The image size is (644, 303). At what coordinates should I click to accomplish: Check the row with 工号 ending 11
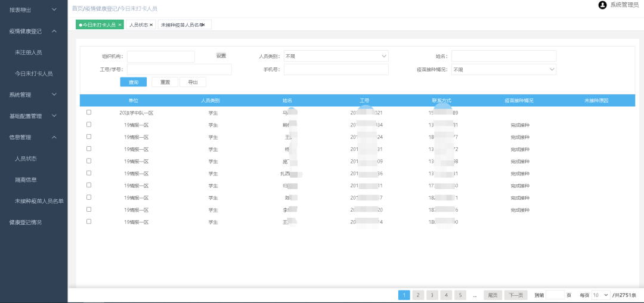[89, 185]
